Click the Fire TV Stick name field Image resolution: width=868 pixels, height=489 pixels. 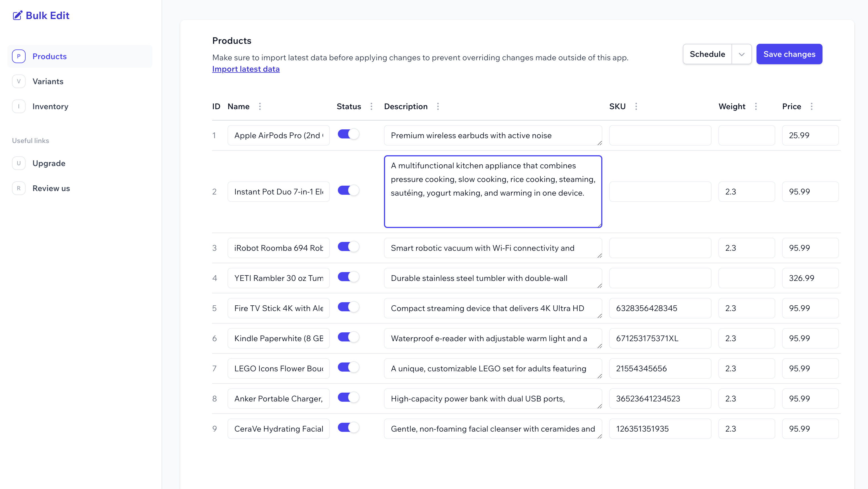(x=279, y=308)
